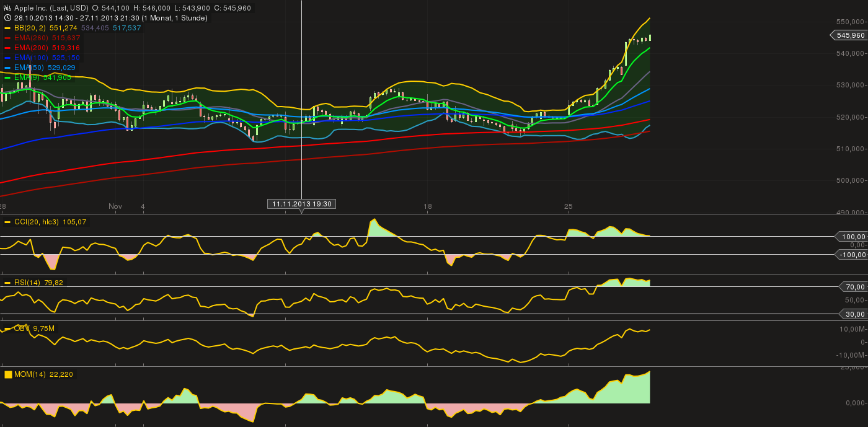Click the OBV legend marker
Image resolution: width=868 pixels, height=427 pixels.
7,328
